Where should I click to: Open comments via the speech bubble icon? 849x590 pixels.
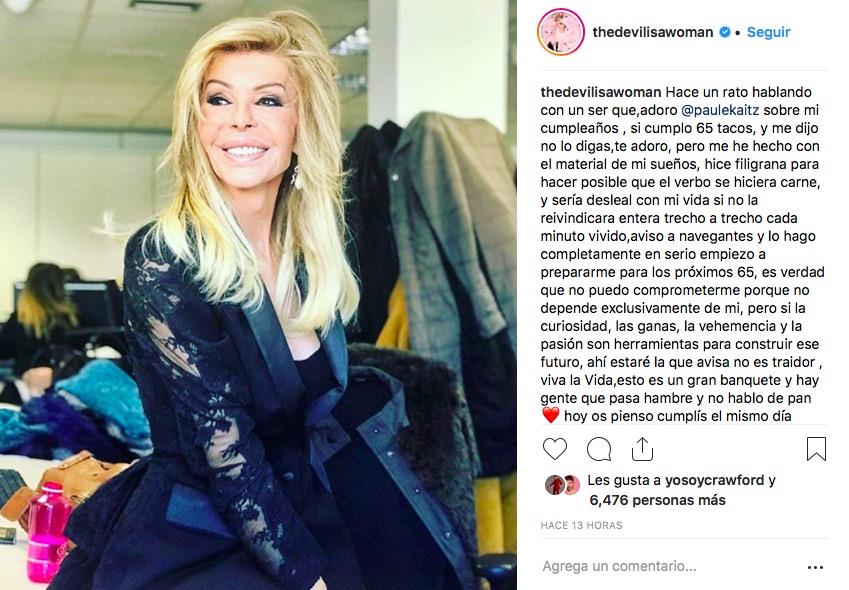(599, 449)
